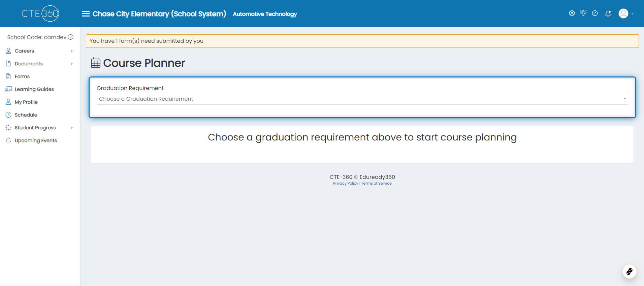Click the Documents sidebar icon
Image resolution: width=644 pixels, height=286 pixels.
pyautogui.click(x=8, y=64)
